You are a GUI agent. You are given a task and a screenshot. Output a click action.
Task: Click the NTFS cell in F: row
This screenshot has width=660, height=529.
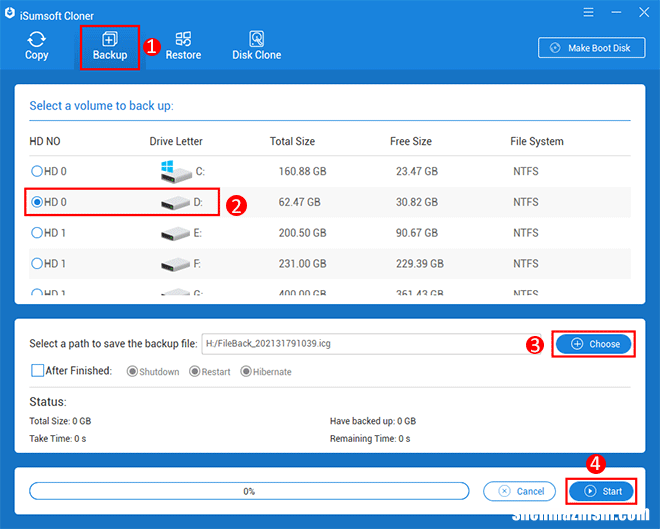(x=526, y=263)
